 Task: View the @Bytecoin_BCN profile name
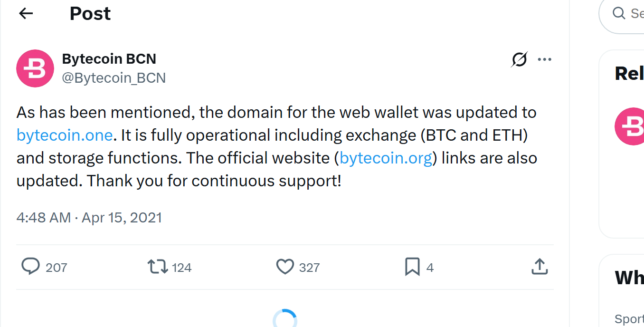click(114, 77)
